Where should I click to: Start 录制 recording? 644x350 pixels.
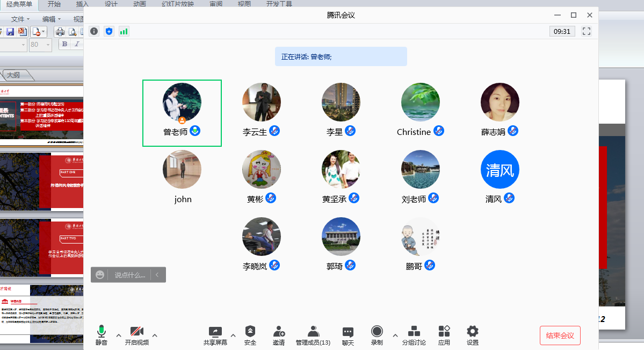[377, 332]
